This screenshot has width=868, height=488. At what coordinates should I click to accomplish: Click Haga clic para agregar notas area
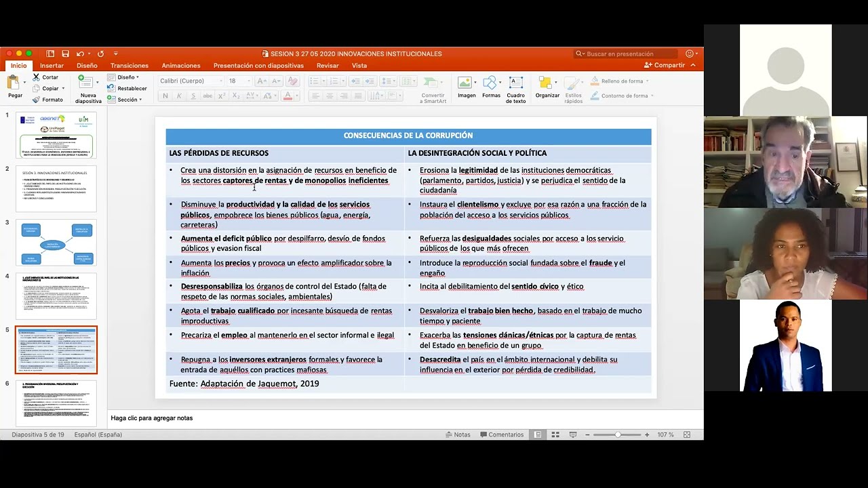405,418
